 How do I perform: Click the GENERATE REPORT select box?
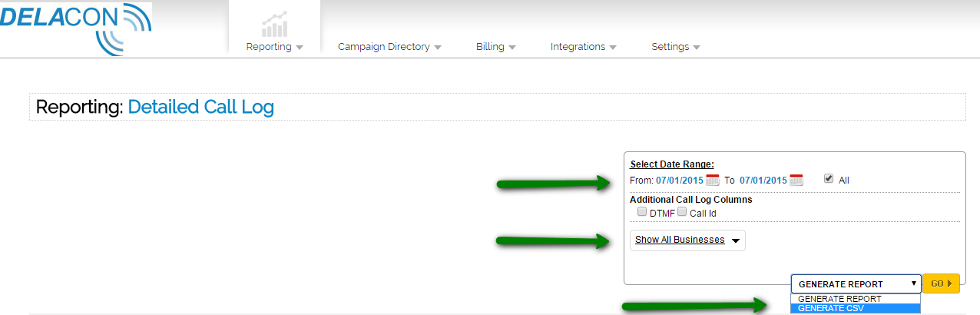coord(856,283)
